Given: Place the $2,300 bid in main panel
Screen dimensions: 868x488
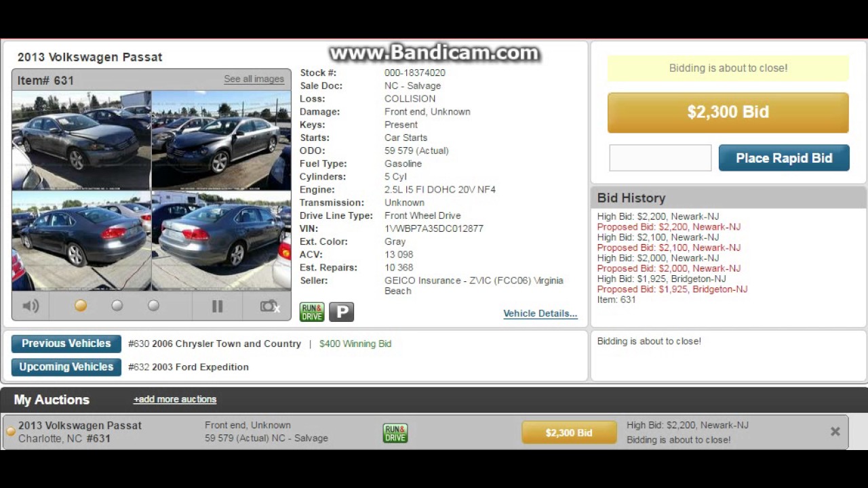Looking at the screenshot, I should coord(728,113).
